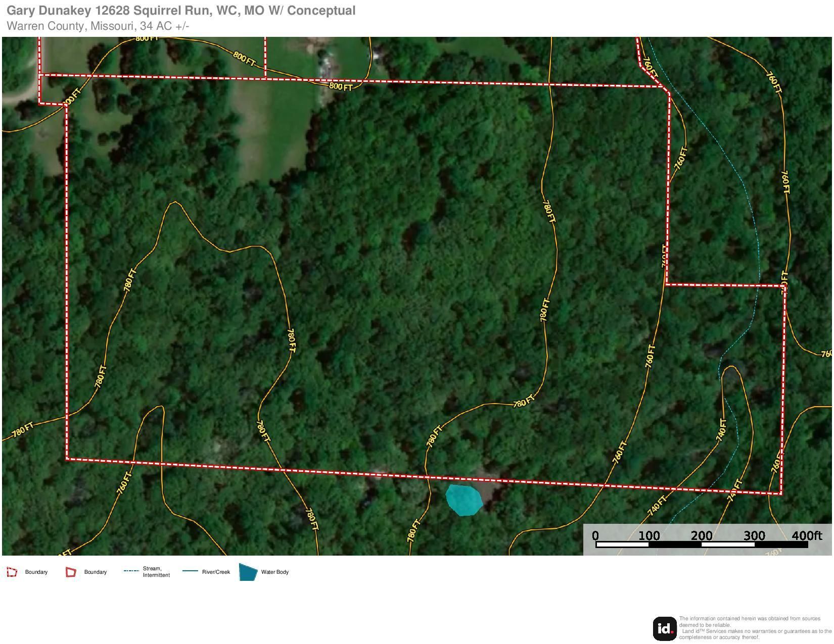Image resolution: width=834 pixels, height=644 pixels.
Task: Toggle the Boundary layer via its legend entry
Action: point(36,572)
